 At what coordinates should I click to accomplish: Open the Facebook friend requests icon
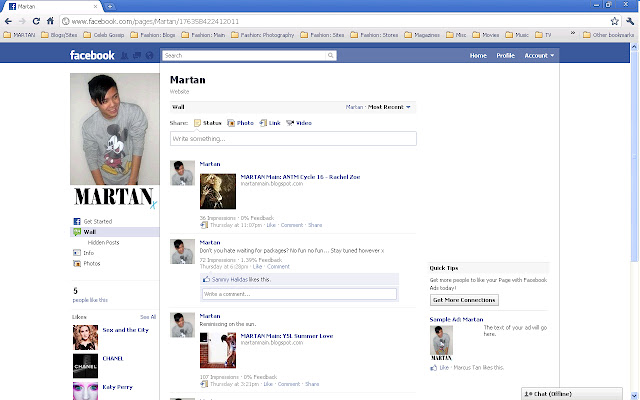pyautogui.click(x=124, y=55)
